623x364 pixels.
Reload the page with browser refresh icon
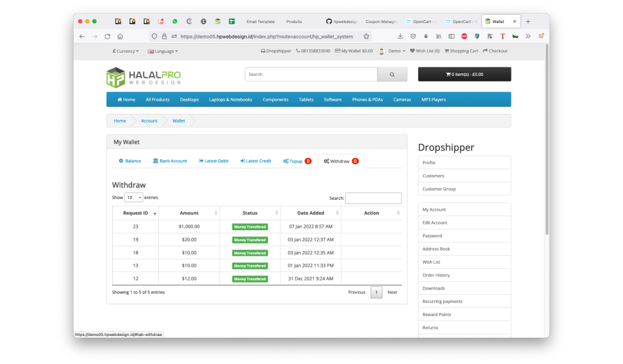click(x=107, y=37)
